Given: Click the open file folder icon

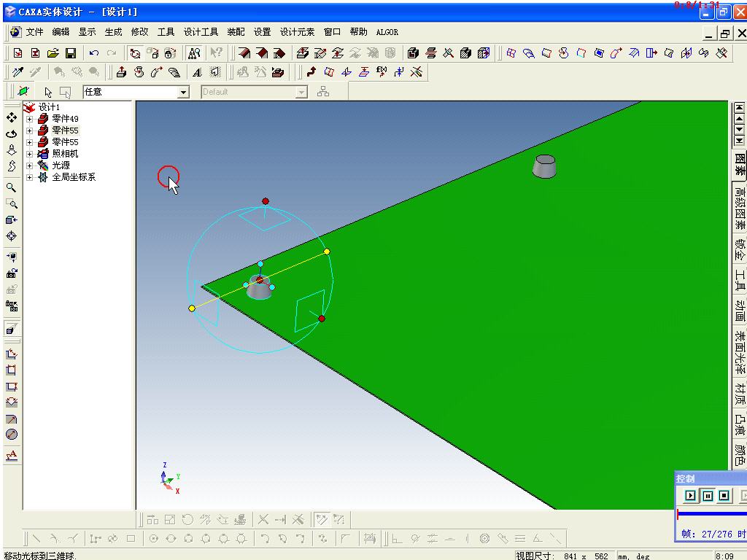Looking at the screenshot, I should (x=53, y=52).
